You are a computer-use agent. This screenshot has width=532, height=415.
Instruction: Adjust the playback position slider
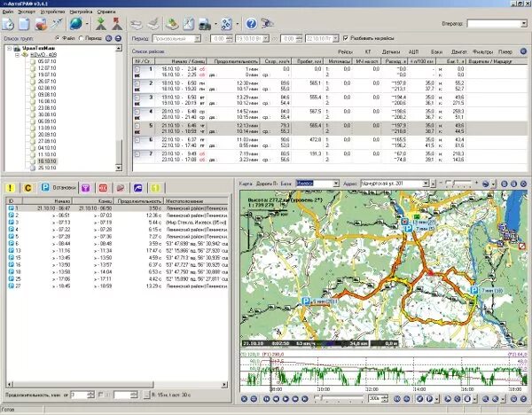point(339,398)
